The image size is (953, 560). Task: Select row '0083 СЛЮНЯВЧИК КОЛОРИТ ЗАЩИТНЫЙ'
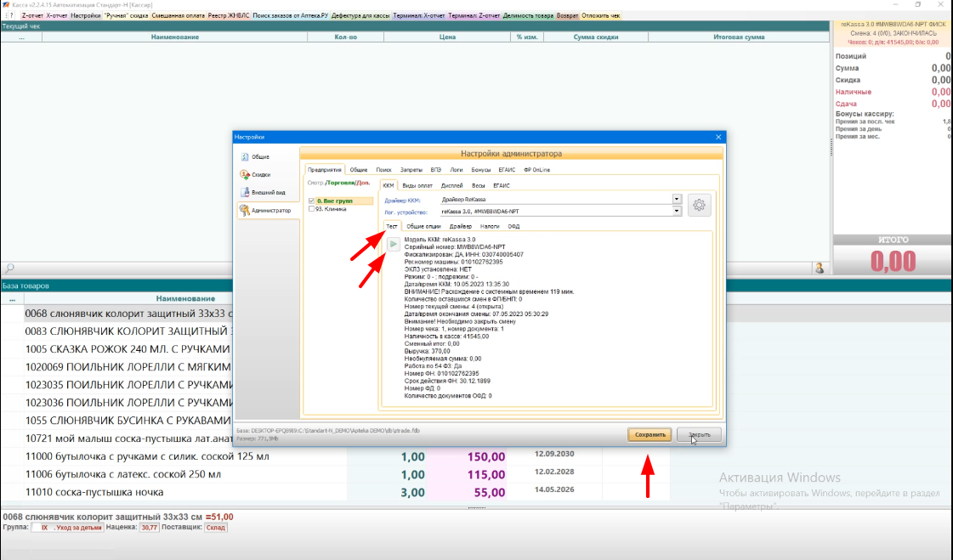pos(127,331)
